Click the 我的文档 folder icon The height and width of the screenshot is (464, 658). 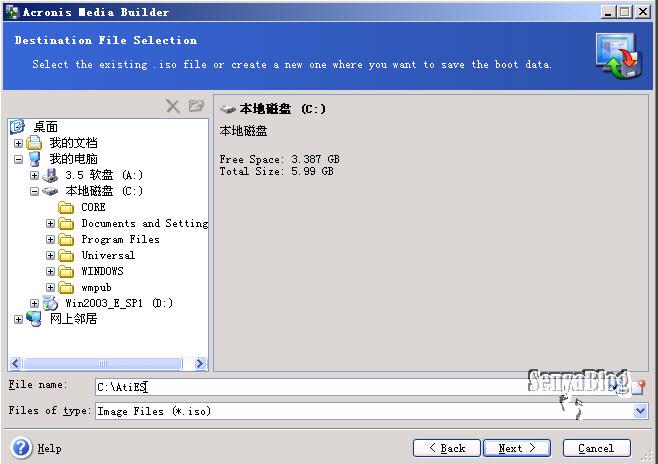34,143
